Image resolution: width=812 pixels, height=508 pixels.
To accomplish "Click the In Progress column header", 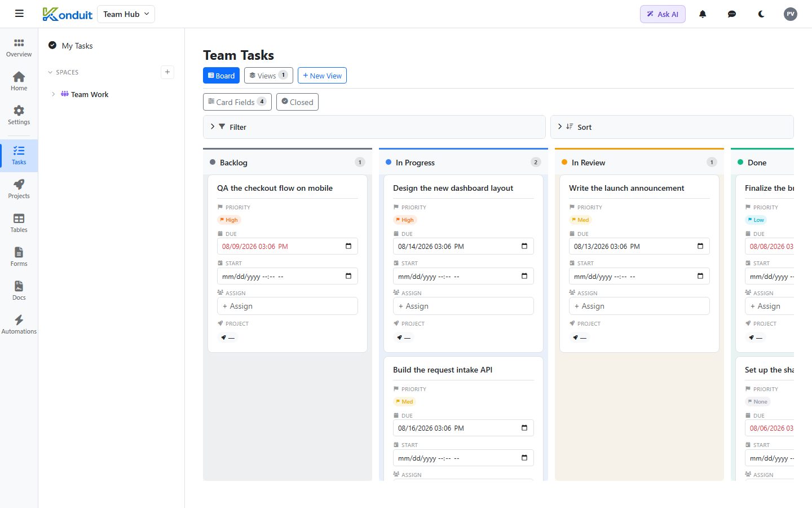I will (x=464, y=163).
